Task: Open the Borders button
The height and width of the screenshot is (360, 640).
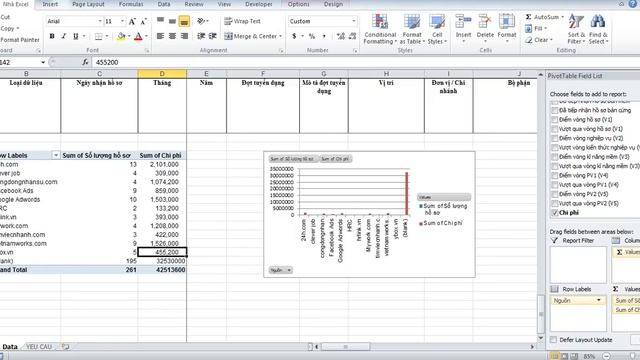Action: [98, 36]
